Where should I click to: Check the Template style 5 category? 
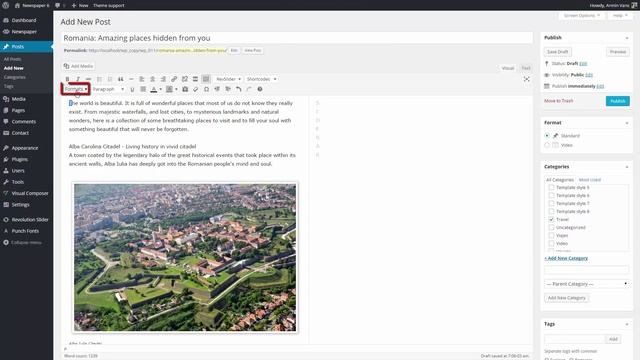(551, 187)
